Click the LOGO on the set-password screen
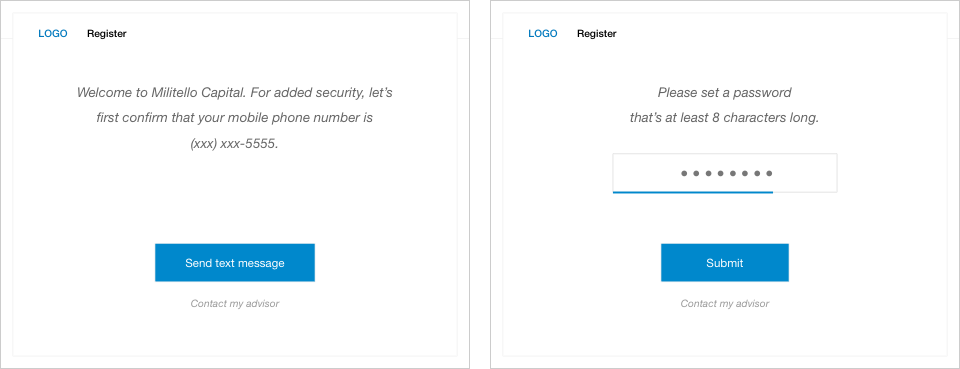Viewport: 960px width, 369px height. (542, 34)
